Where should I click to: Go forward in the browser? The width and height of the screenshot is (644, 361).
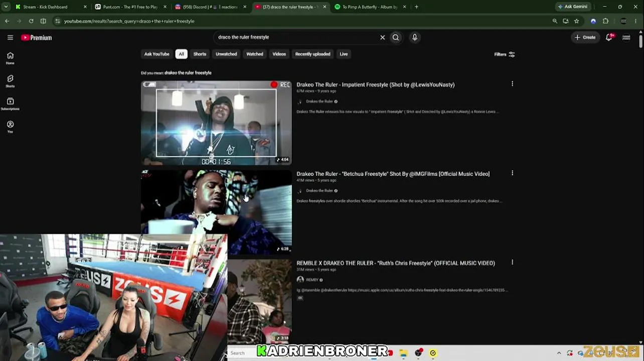[19, 21]
